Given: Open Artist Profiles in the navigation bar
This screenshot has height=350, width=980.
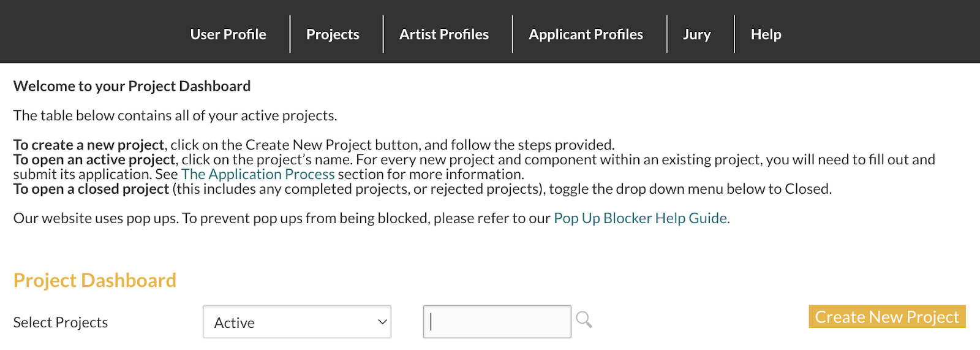Looking at the screenshot, I should click(444, 34).
